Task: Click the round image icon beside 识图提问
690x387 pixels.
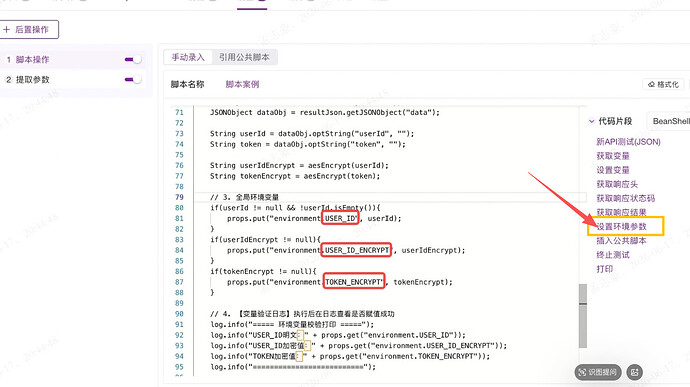Action: click(x=635, y=372)
